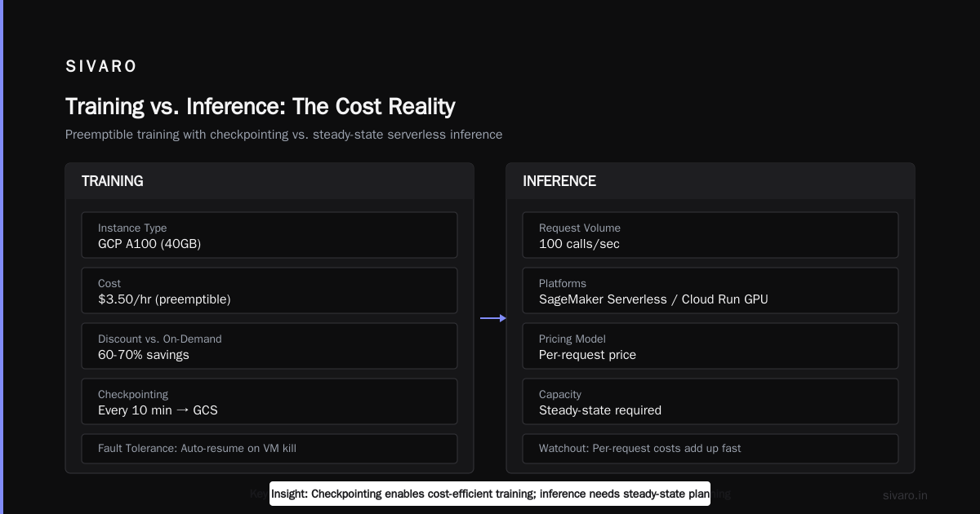
Task: Select the 'Steady-state required' value
Action: (600, 410)
